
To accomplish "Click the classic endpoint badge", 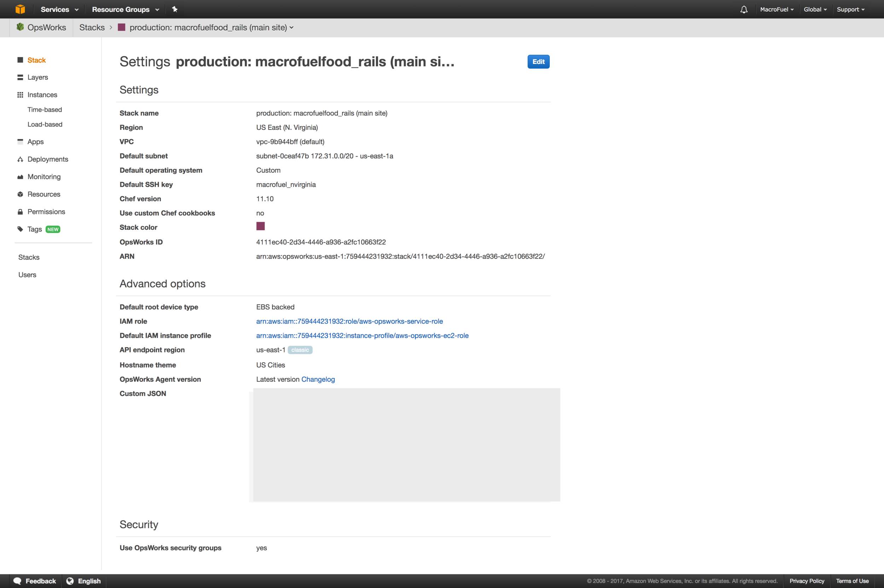I will tap(300, 350).
